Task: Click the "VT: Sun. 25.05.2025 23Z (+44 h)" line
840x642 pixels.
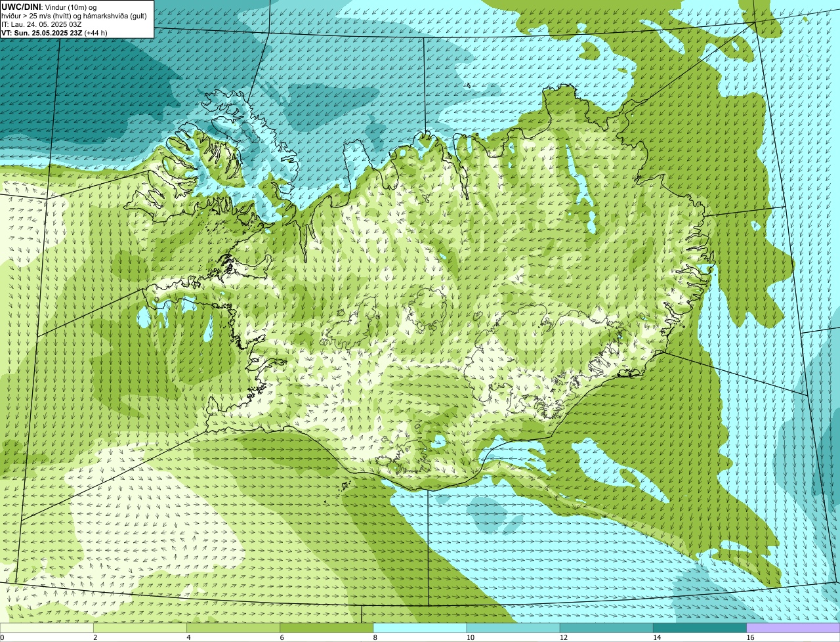Action: 54,33
